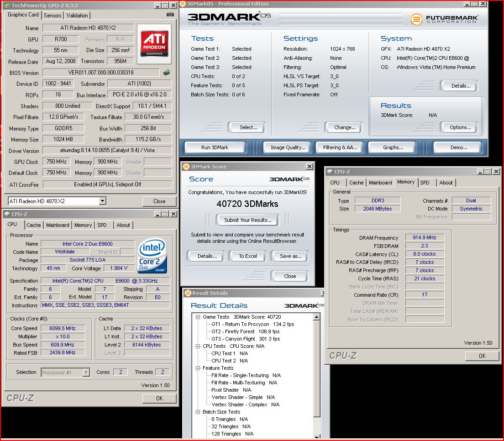Select the Graphics Card tab in GPU-Z
The height and width of the screenshot is (441, 504).
click(23, 15)
